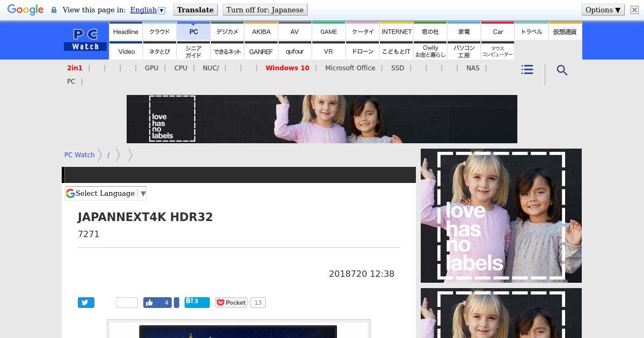
Task: Open the 仮想通貨 tab
Action: point(565,31)
